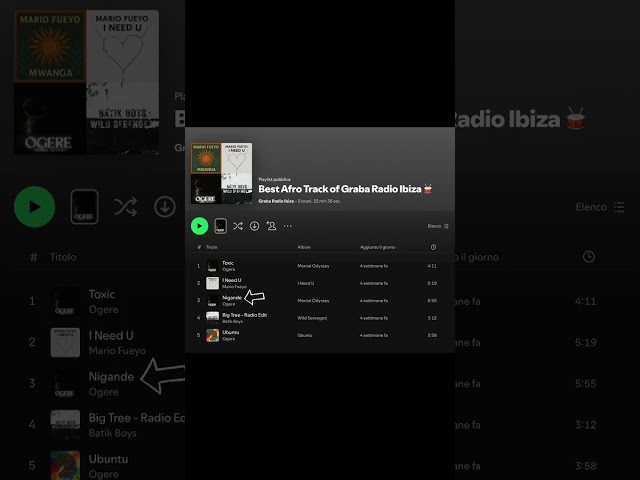640x480 pixels.
Task: Play the Toxic track in the center list
Action: 228,263
